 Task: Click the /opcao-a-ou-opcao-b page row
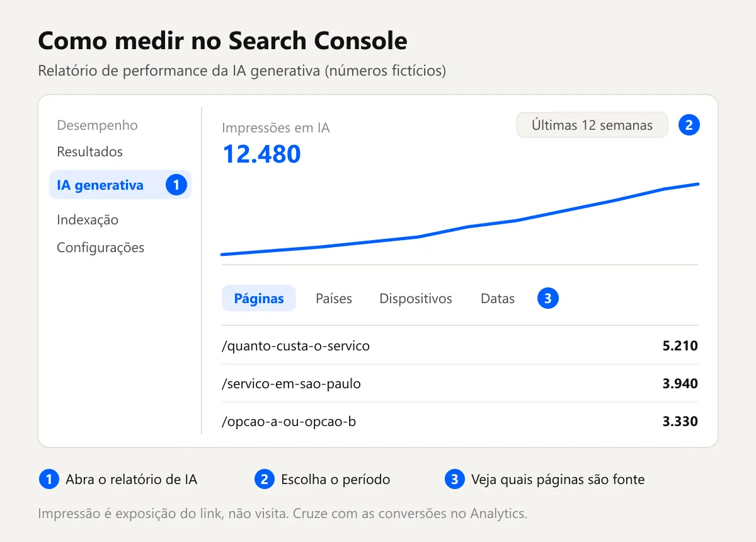coord(460,421)
